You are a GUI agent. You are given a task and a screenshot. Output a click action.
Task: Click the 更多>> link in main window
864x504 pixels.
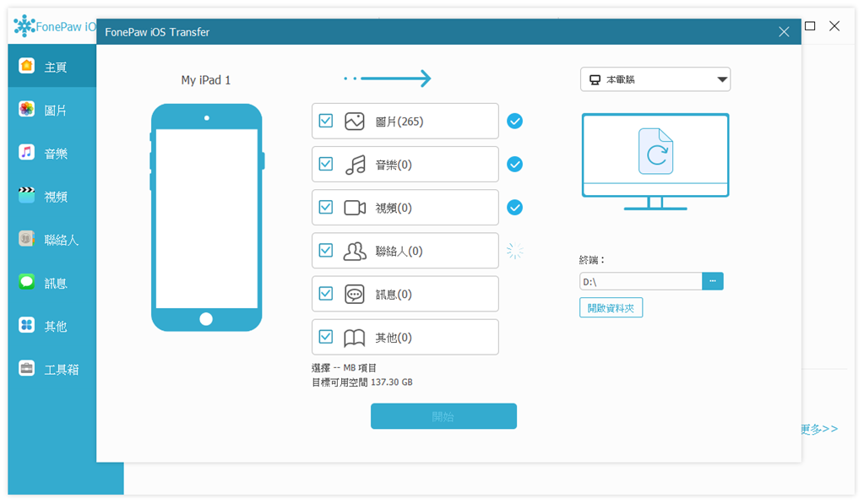click(819, 429)
